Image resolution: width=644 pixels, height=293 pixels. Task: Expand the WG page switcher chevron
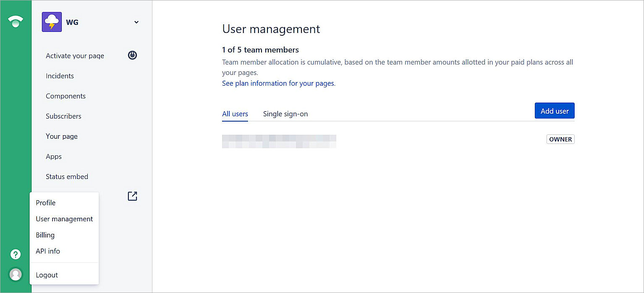(136, 22)
